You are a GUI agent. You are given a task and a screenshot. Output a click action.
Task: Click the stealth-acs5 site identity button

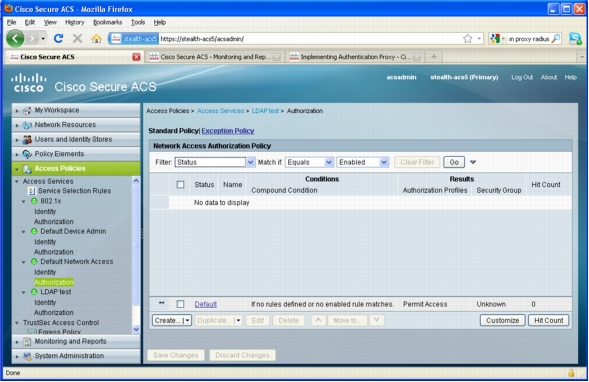[134, 38]
